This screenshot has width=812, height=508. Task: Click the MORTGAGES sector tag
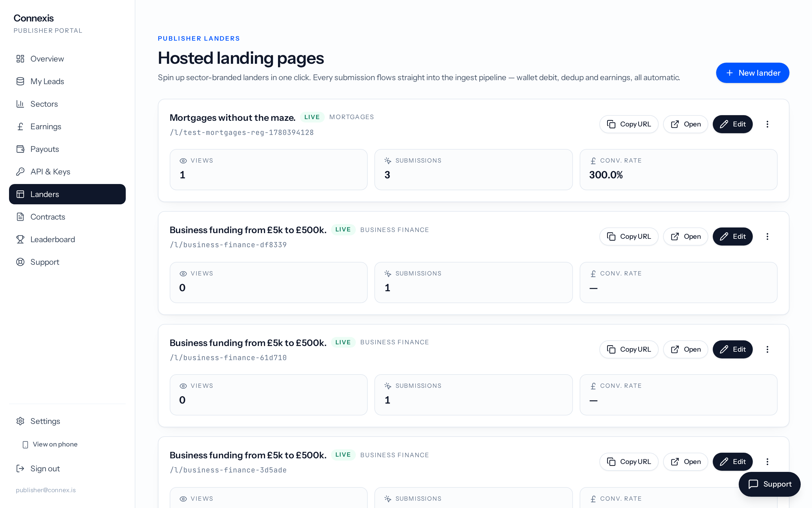[351, 117]
